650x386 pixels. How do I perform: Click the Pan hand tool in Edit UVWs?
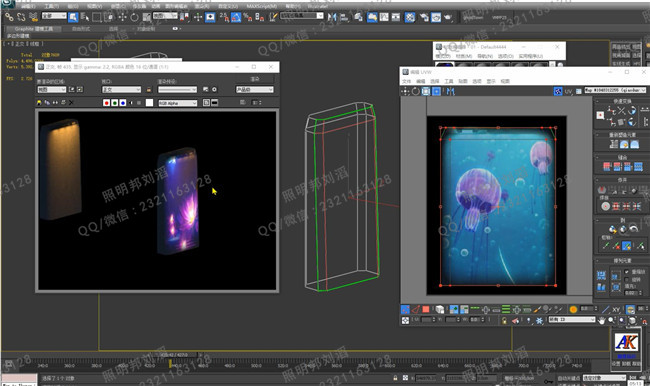click(601, 320)
